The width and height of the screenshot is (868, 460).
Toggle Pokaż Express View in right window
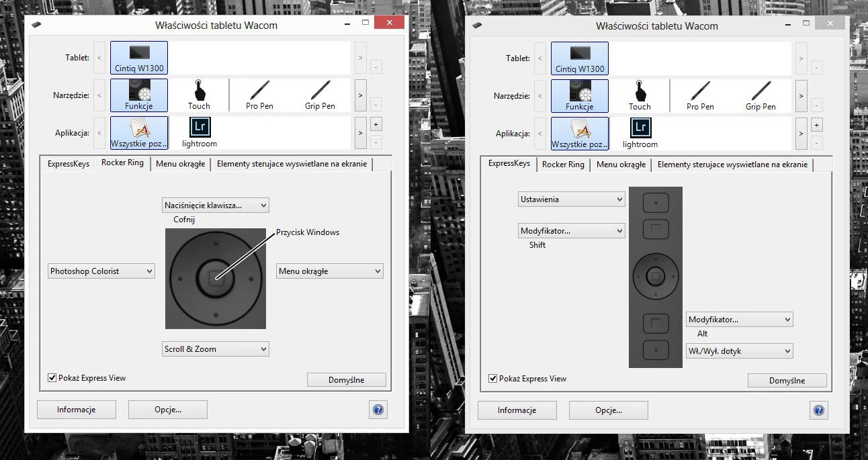click(492, 378)
